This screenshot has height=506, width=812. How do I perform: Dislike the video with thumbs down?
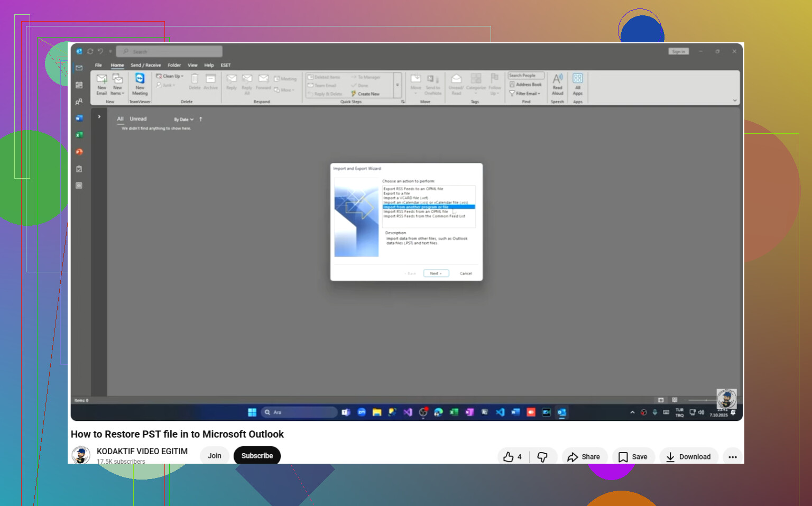point(543,457)
